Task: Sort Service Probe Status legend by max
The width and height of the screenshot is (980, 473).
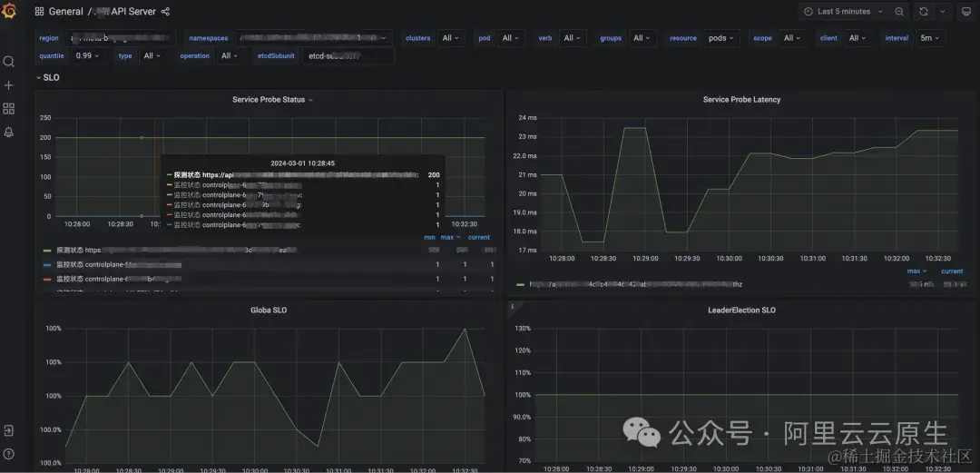Action: coord(450,237)
